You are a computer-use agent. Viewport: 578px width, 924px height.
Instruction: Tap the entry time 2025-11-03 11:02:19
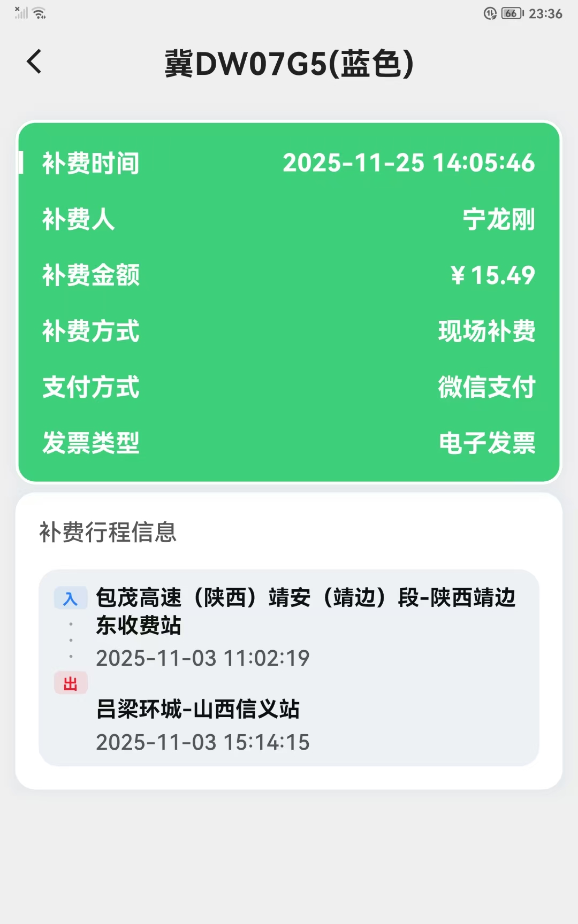(203, 658)
